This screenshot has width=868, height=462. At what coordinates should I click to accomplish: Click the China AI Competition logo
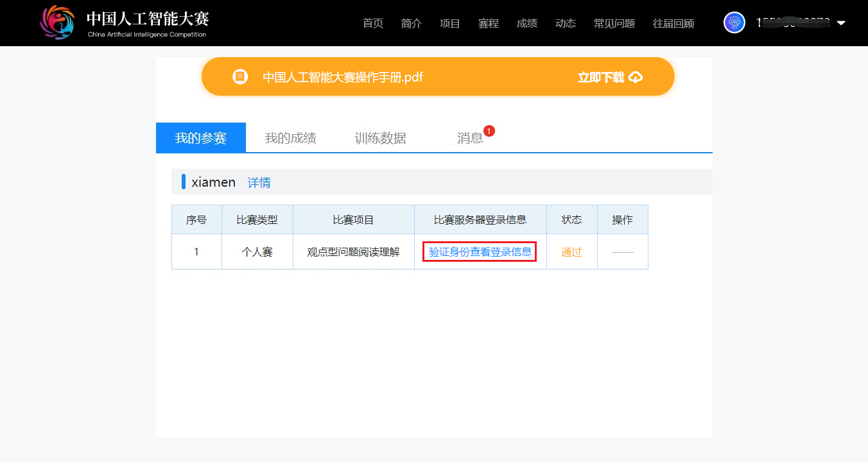125,22
